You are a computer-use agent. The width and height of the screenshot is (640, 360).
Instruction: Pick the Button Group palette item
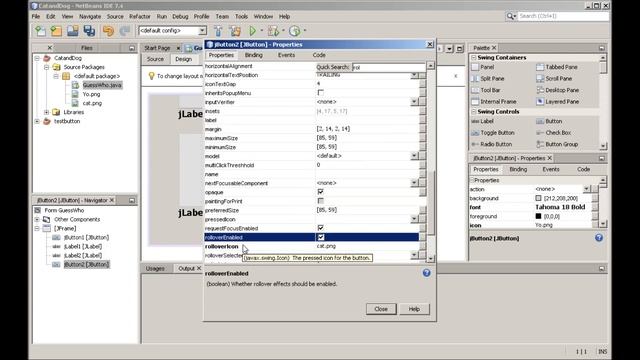click(557, 144)
